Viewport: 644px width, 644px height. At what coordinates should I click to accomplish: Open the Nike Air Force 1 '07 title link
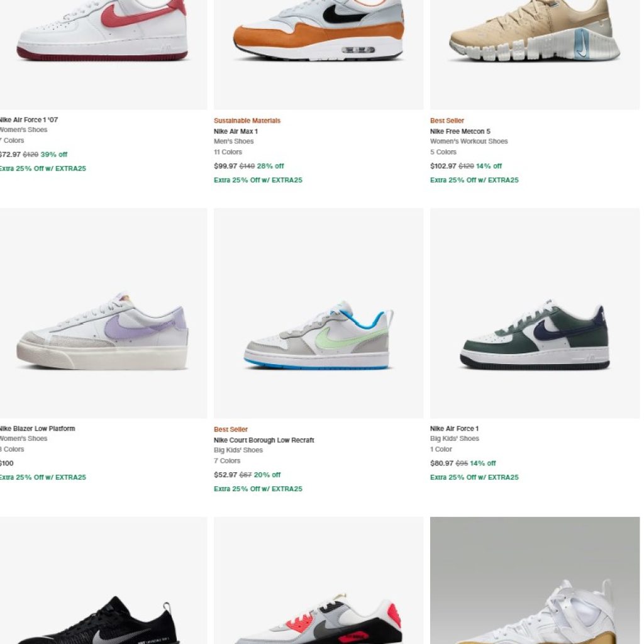click(x=28, y=120)
